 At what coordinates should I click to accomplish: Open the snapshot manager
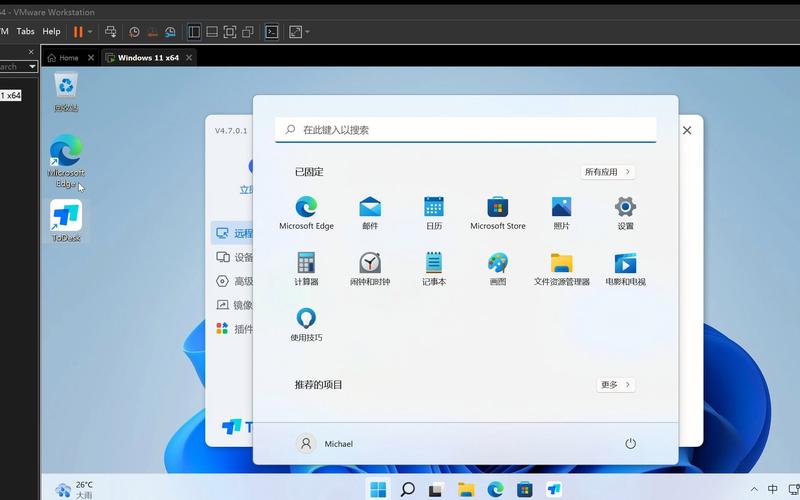(x=170, y=32)
